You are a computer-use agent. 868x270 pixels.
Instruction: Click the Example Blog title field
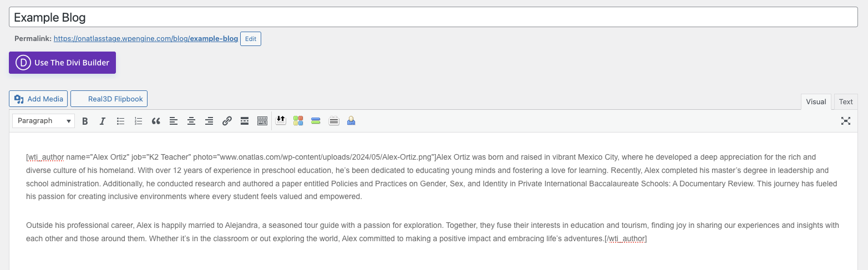[x=433, y=17]
